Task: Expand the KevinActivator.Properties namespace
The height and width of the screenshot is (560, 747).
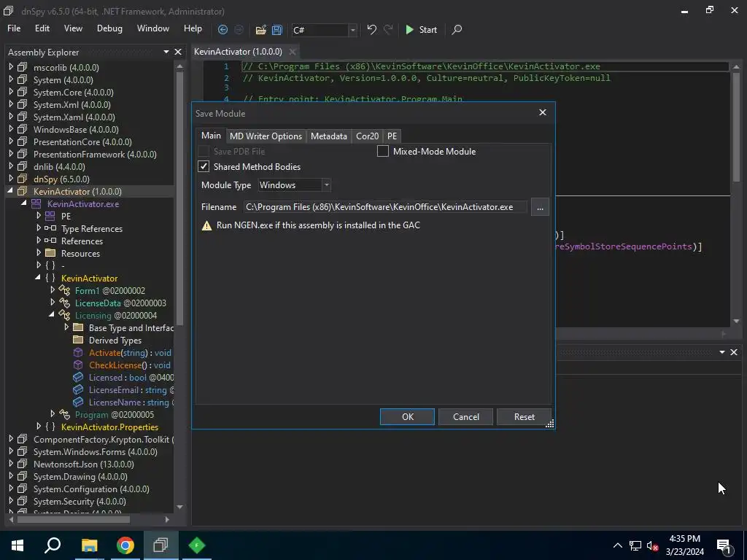Action: pyautogui.click(x=39, y=426)
